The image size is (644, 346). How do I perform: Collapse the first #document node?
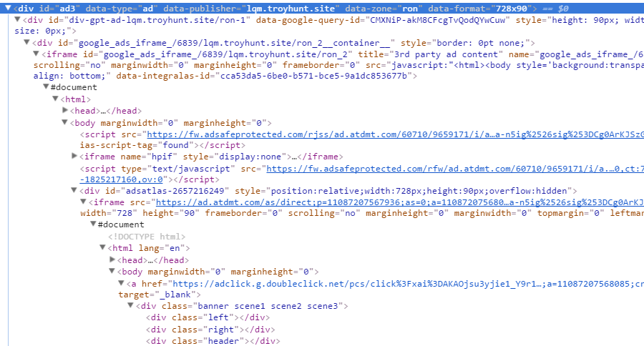(46, 86)
